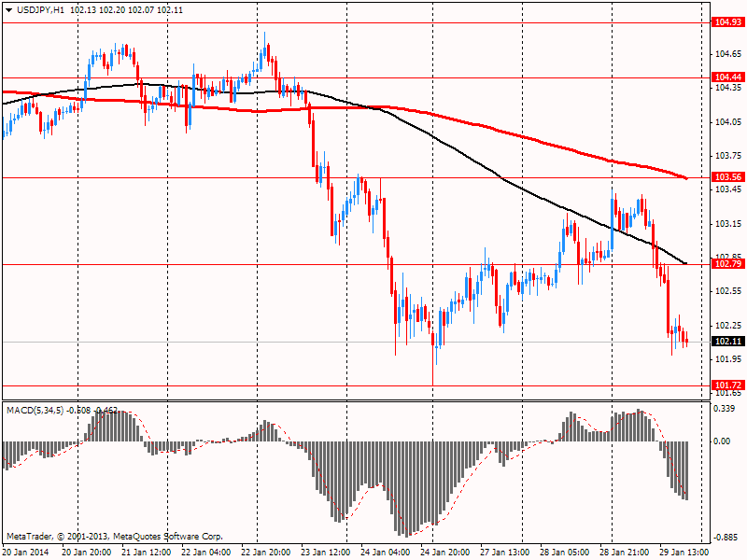This screenshot has height=560, width=747.
Task: Select the MetaTrader copyright text
Action: coord(114,537)
